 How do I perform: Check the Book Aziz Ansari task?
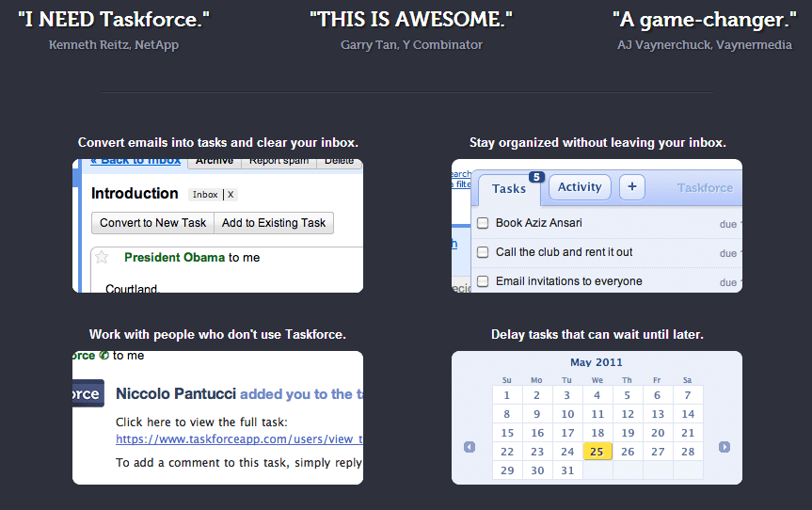[483, 223]
